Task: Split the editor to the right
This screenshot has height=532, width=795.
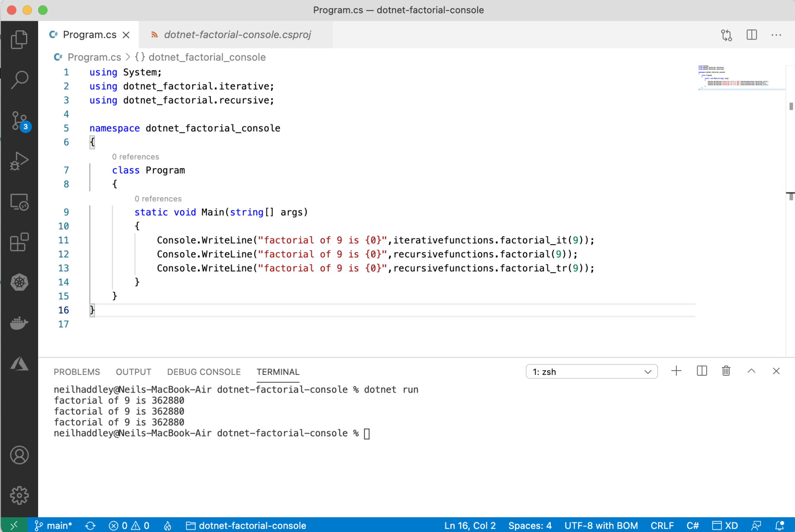Action: (x=752, y=35)
